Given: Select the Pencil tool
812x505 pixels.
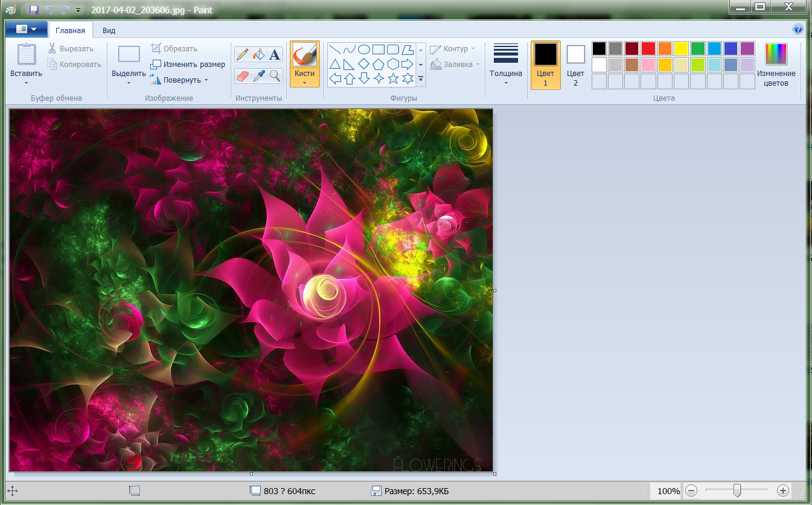Looking at the screenshot, I should [242, 55].
